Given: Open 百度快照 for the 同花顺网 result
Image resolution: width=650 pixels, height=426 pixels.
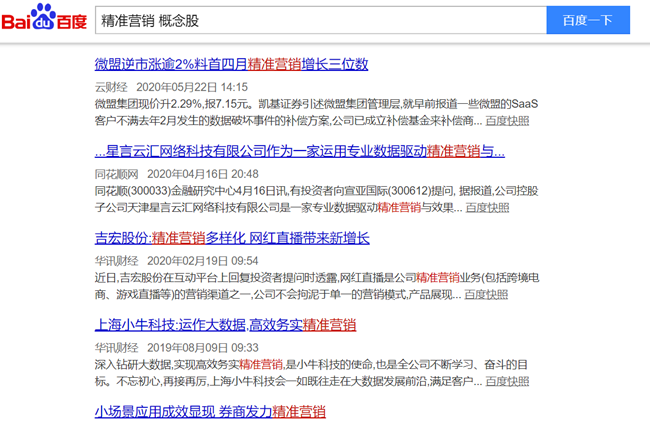Looking at the screenshot, I should click(487, 208).
